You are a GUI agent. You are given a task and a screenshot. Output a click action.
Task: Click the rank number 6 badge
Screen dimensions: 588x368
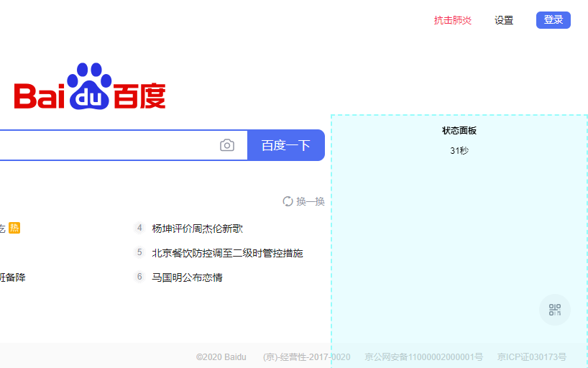(x=139, y=277)
